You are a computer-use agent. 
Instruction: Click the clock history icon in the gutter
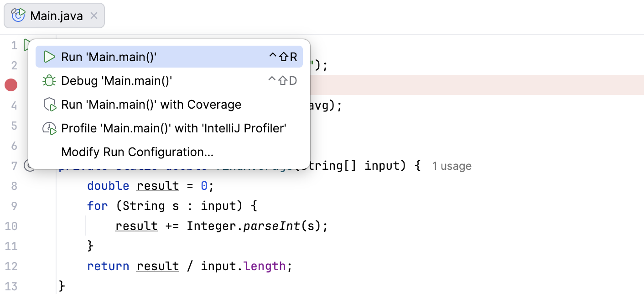click(x=28, y=166)
